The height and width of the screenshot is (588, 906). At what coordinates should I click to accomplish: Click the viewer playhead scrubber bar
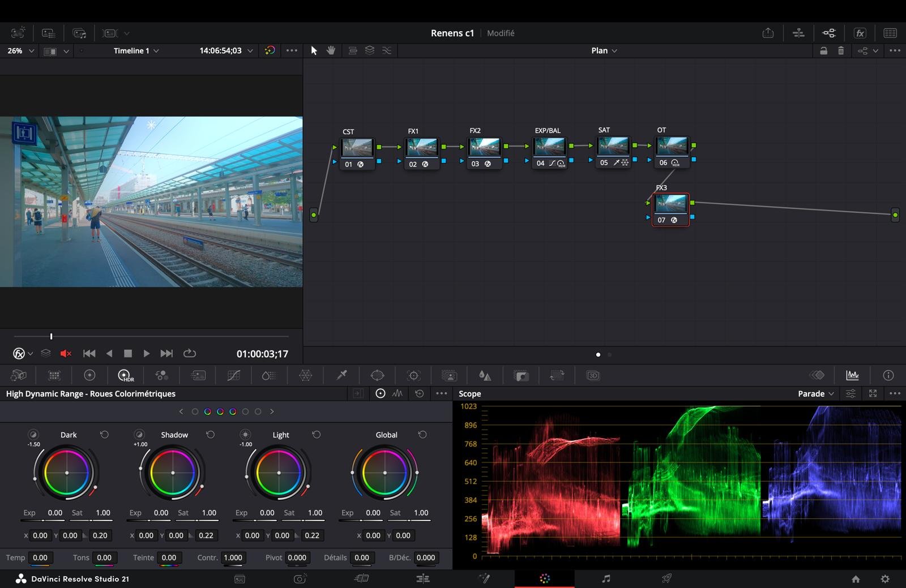(151, 336)
